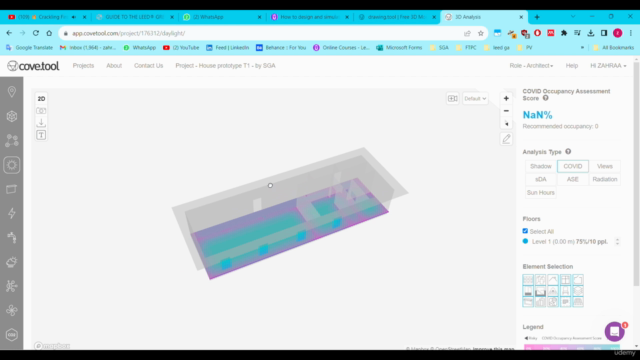640x360 pixels.
Task: Take a viewport screenshot with camera icon
Action: click(x=41, y=111)
